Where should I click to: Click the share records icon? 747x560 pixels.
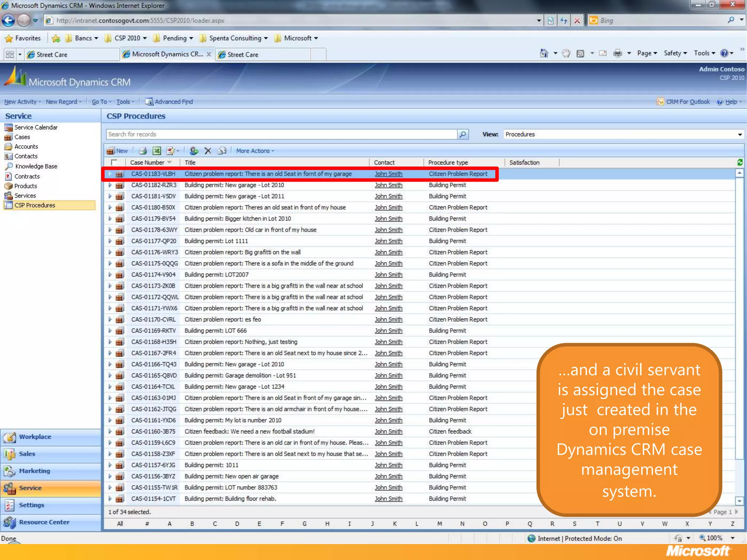point(222,151)
